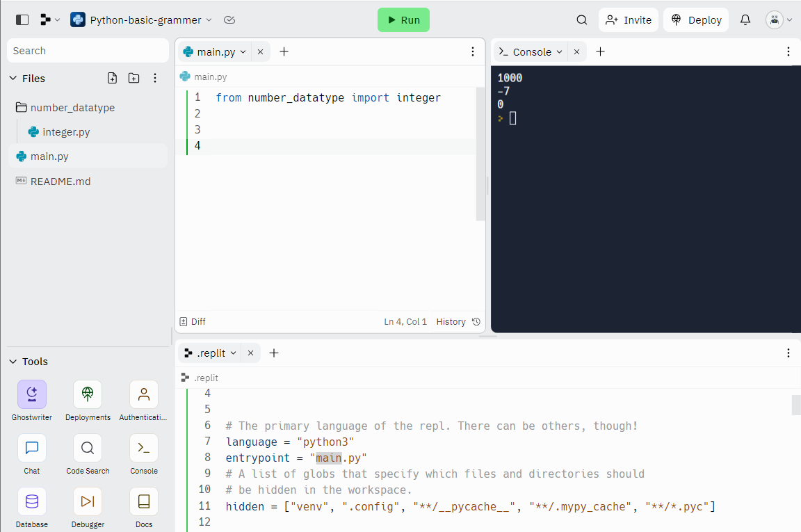Click the console prompt cursor
801x532 pixels.
513,118
